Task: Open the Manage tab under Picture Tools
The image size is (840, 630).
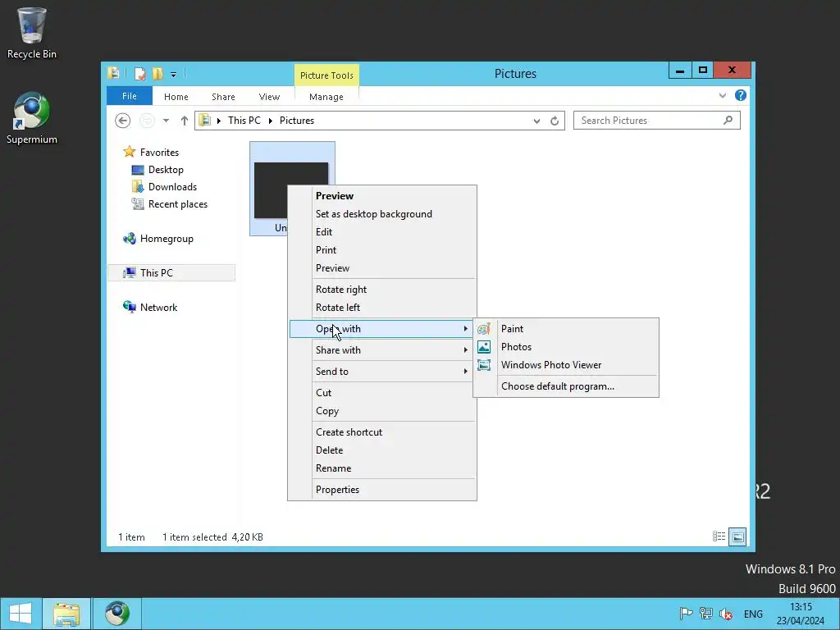Action: point(326,97)
